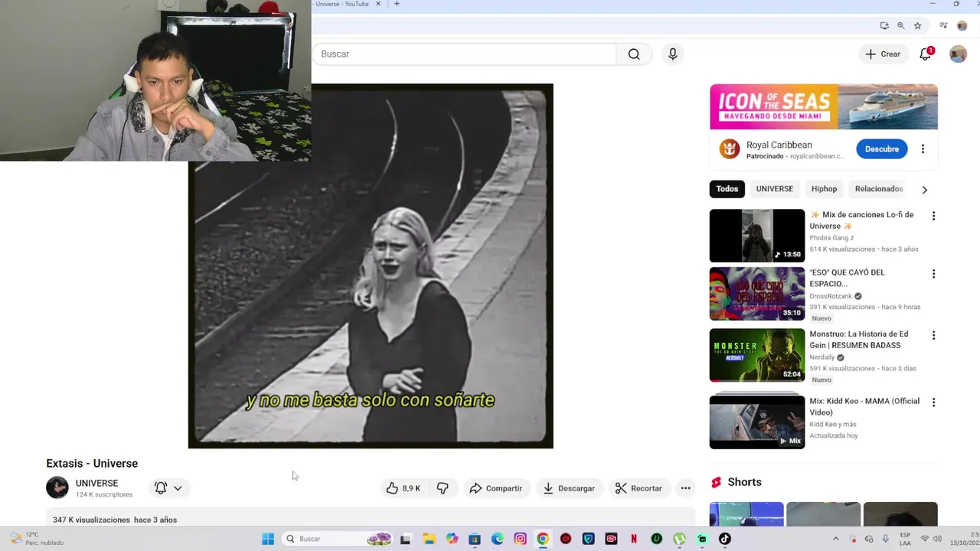Screen dimensions: 980x551
Task: Open more actions ellipsis under video
Action: (x=685, y=488)
